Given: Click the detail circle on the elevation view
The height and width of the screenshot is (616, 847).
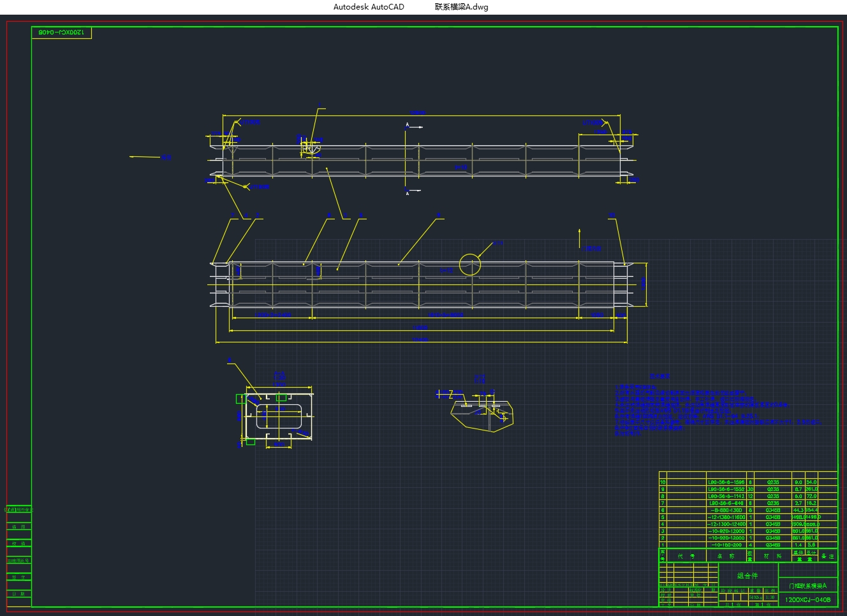Looking at the screenshot, I should click(470, 265).
